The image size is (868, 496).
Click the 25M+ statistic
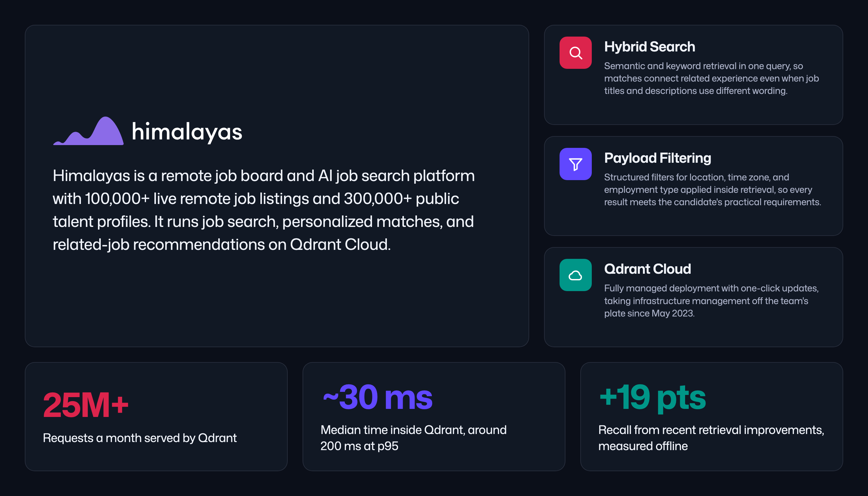coord(86,405)
